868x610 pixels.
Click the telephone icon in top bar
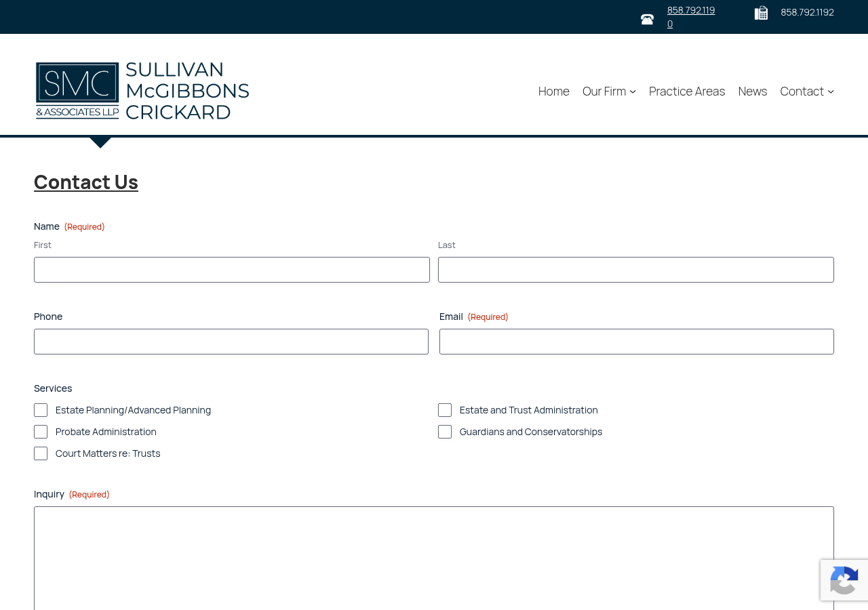(x=647, y=20)
